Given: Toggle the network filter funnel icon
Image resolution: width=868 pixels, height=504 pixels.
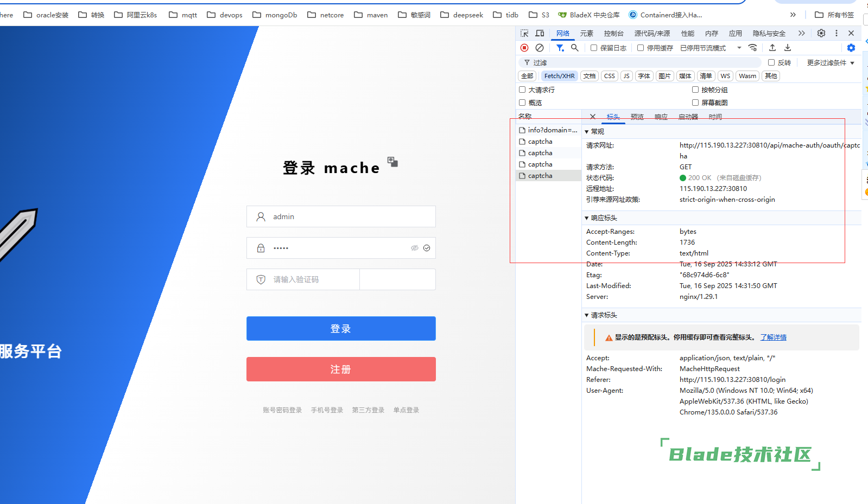Looking at the screenshot, I should pos(560,48).
